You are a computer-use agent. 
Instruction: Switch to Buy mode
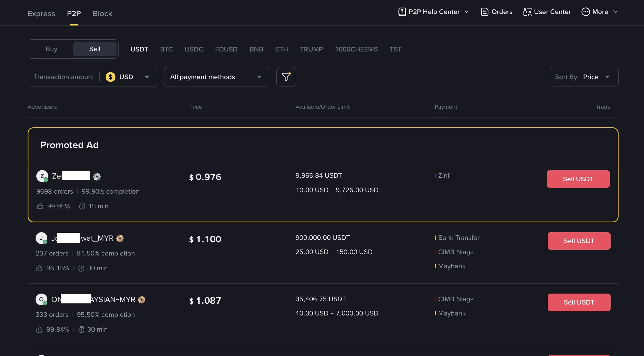click(x=51, y=49)
